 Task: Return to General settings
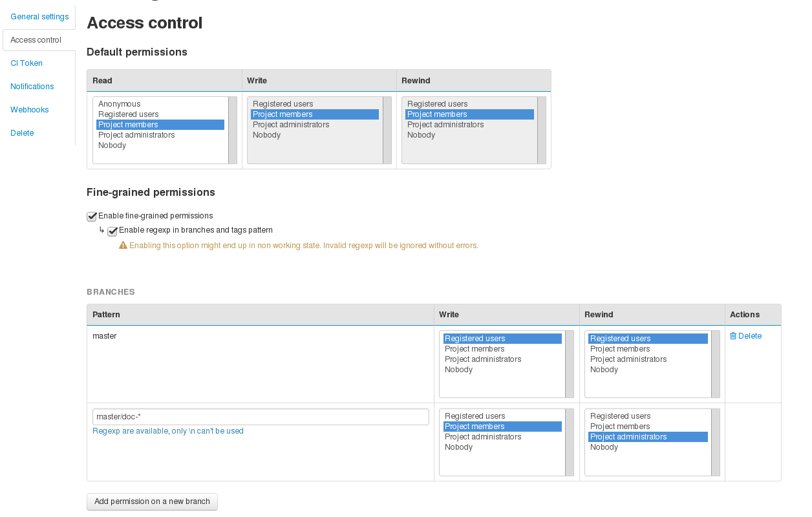coord(39,16)
